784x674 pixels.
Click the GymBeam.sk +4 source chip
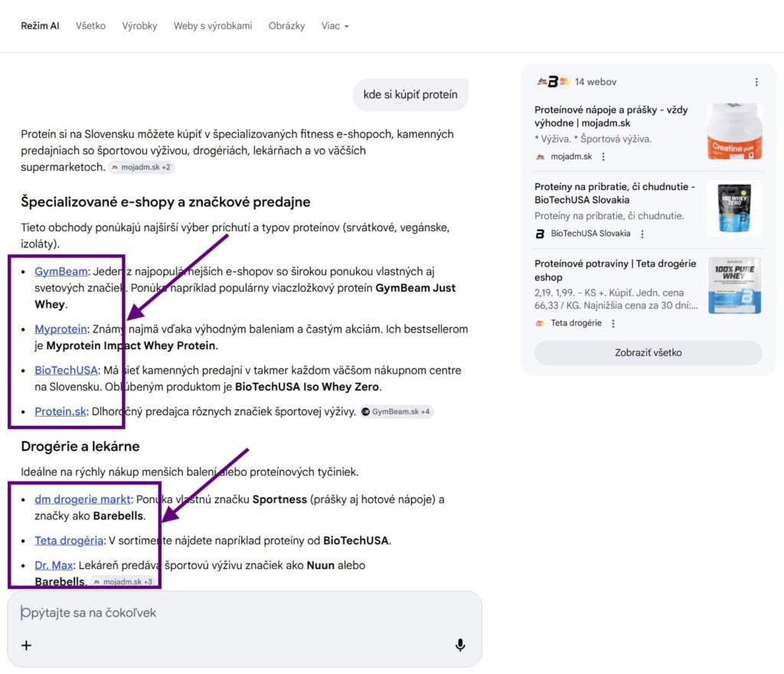click(397, 411)
